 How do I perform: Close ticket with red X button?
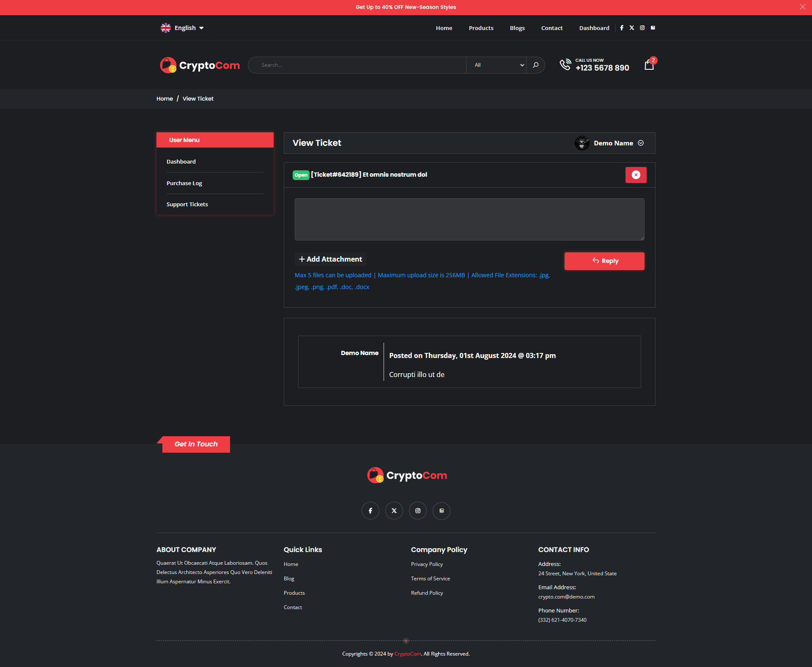[636, 175]
